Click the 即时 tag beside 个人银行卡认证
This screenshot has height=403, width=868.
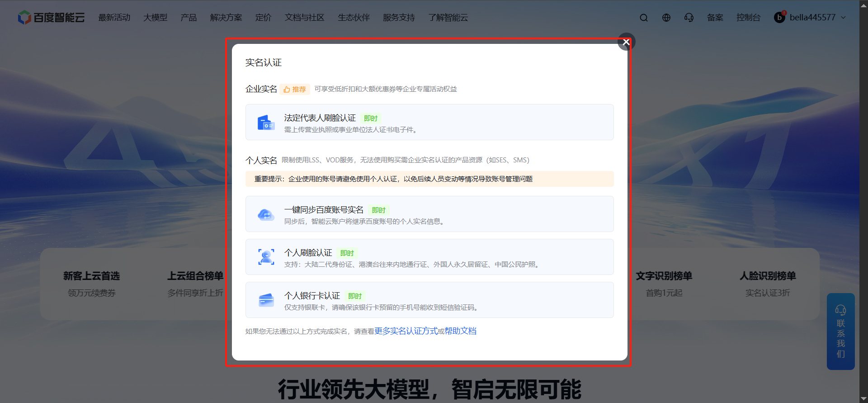coord(355,296)
